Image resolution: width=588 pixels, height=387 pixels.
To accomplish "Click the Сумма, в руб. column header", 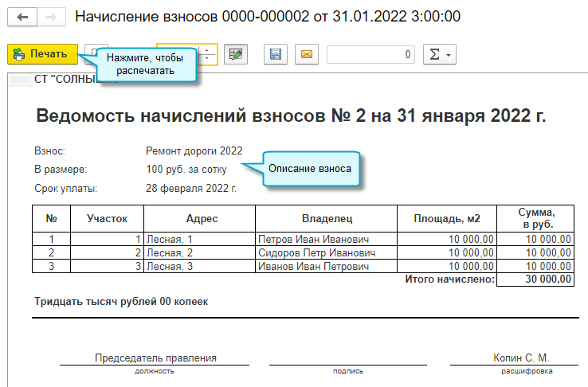I will 535,218.
